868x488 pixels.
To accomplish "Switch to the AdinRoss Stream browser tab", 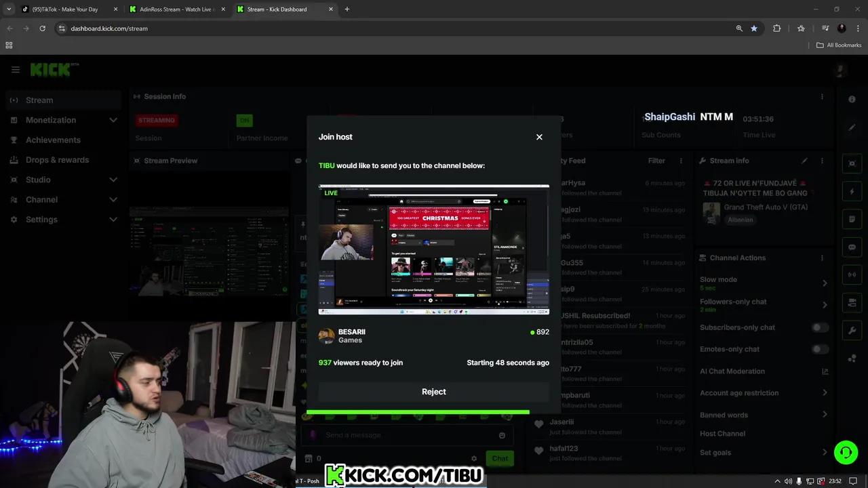I will tap(176, 9).
